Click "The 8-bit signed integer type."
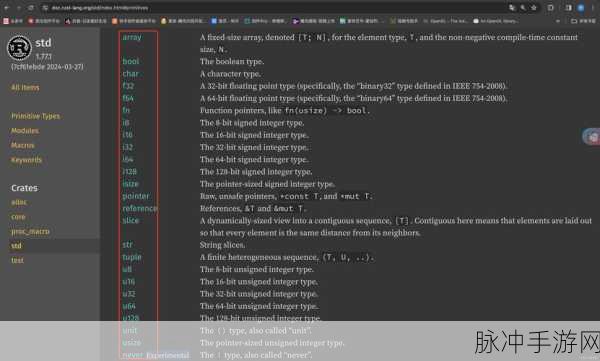Screen dimensions: 600x361 (x=252, y=123)
